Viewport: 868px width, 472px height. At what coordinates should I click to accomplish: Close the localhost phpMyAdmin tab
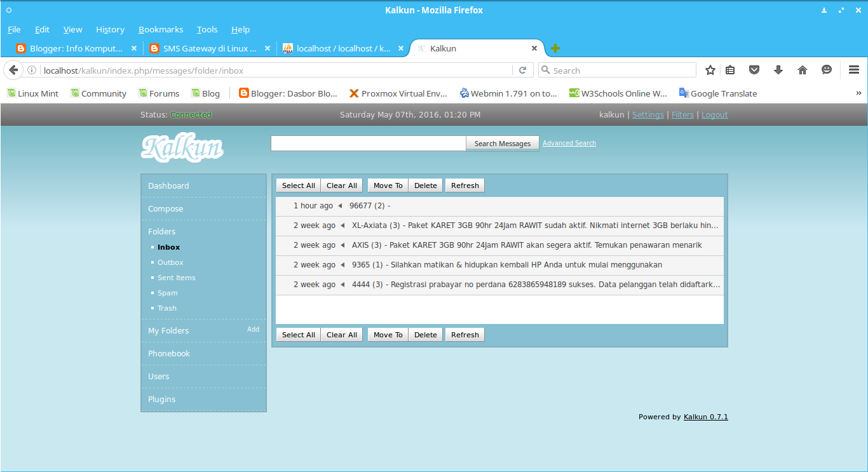pyautogui.click(x=401, y=48)
